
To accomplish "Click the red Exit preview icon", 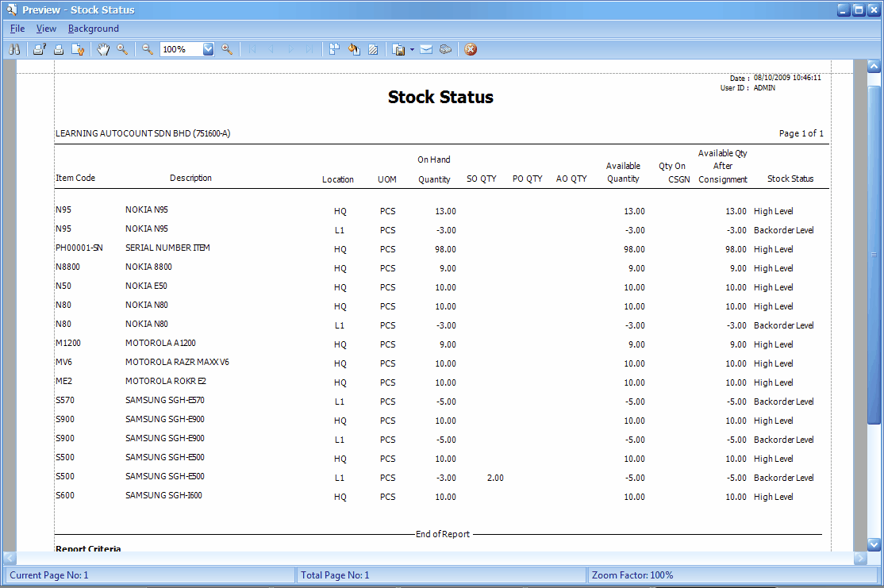I will click(x=471, y=50).
